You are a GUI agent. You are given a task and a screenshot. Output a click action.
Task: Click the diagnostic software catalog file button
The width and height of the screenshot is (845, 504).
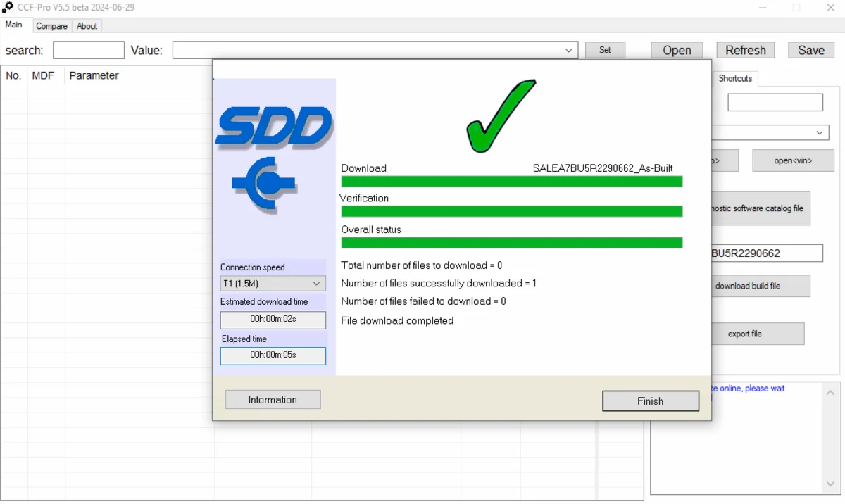click(761, 208)
